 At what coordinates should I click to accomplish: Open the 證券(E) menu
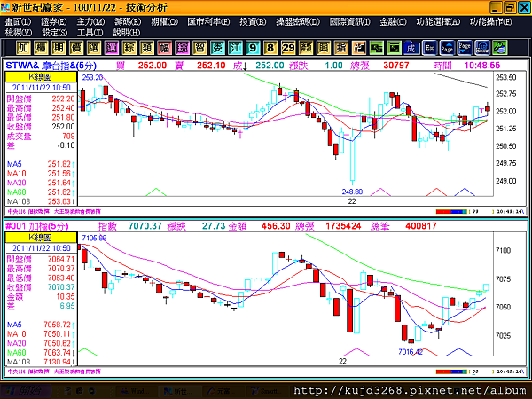point(53,21)
